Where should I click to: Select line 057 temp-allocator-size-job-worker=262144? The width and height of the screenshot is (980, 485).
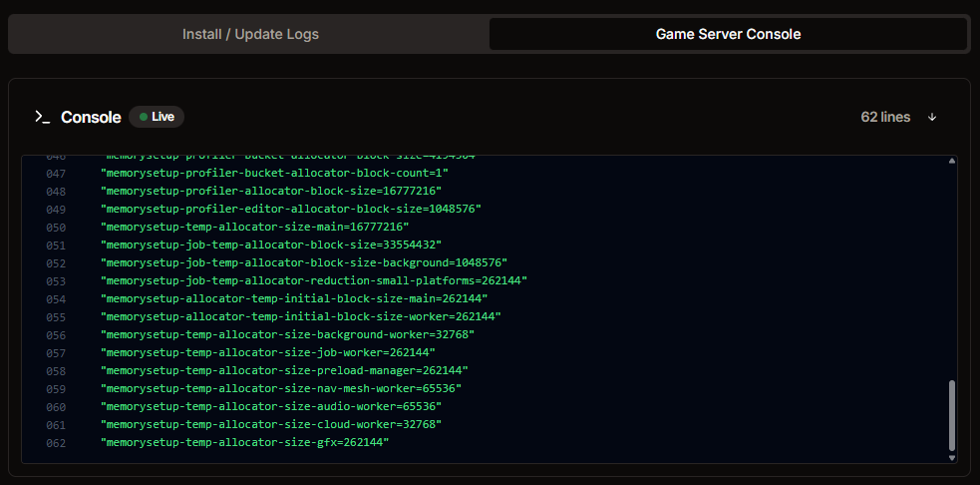point(267,352)
